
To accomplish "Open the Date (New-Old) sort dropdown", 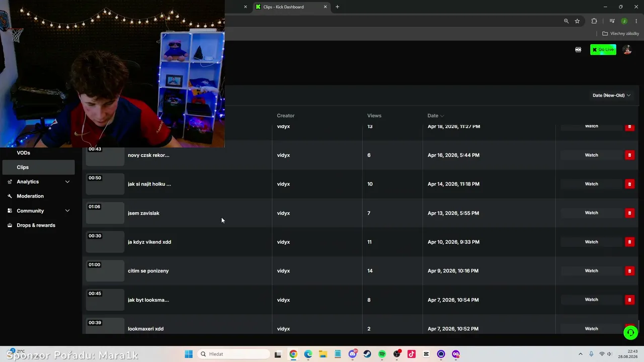I will [611, 96].
